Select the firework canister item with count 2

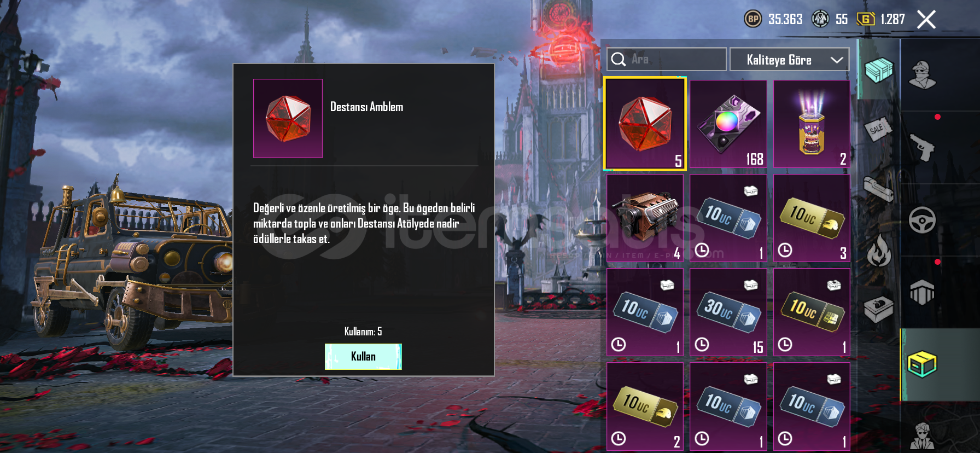812,124
